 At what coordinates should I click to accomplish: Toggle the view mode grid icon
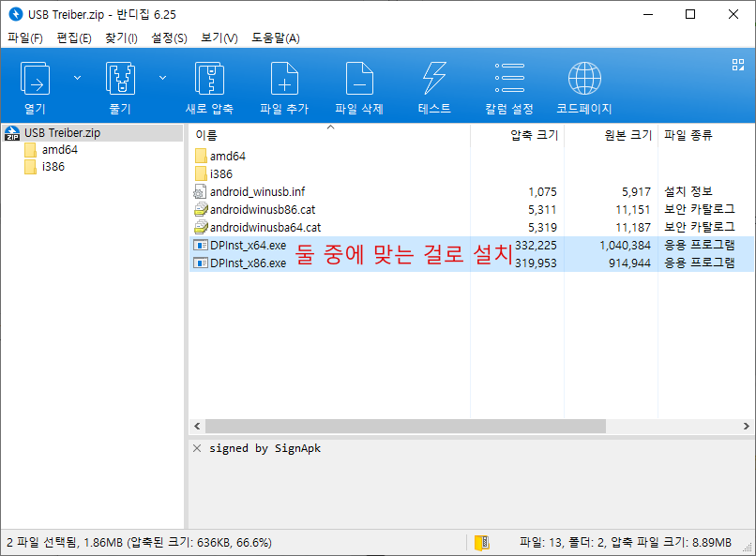[737, 65]
